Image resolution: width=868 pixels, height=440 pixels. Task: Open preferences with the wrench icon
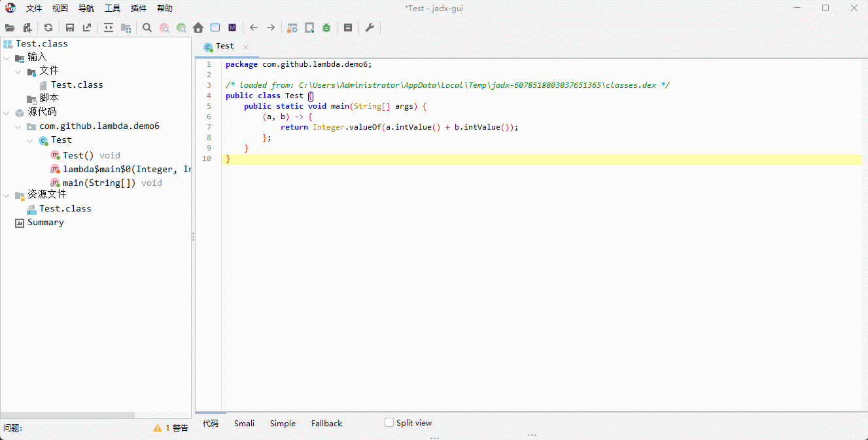[x=370, y=27]
